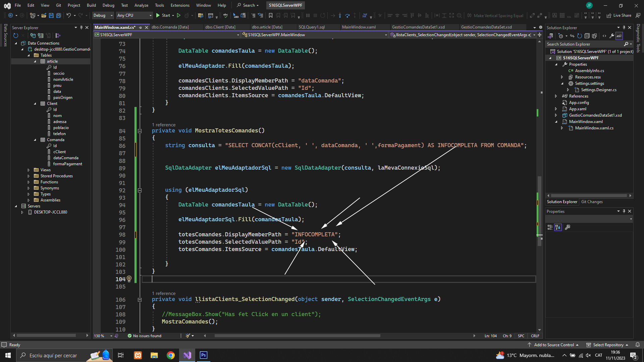Click Refresh in Server Explorer toolbar
Screen dimensions: 644x362
pos(15,36)
